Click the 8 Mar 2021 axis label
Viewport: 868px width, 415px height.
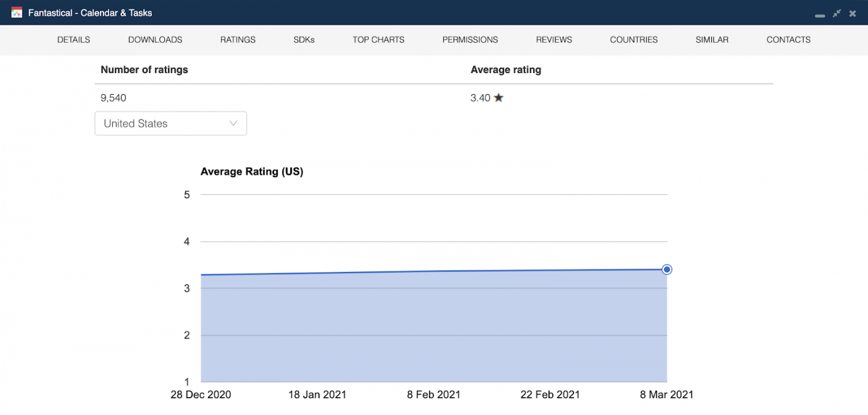click(x=667, y=395)
